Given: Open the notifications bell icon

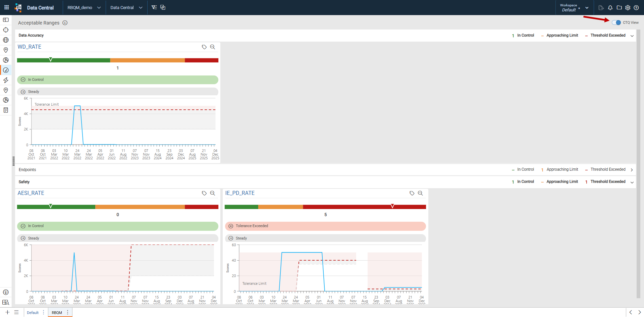Looking at the screenshot, I should click(610, 7).
